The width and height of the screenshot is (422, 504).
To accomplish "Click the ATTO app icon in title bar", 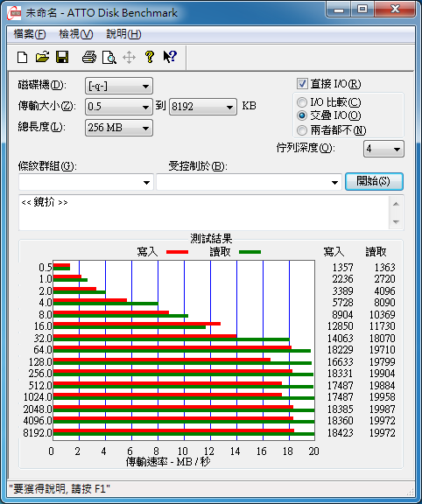I will (14, 13).
